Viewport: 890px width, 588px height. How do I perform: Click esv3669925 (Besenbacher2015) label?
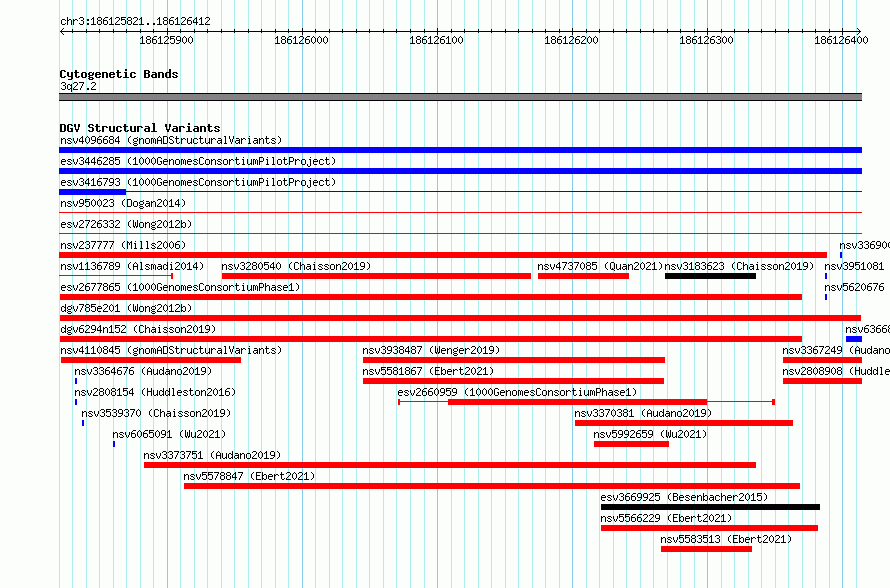pyautogui.click(x=684, y=497)
